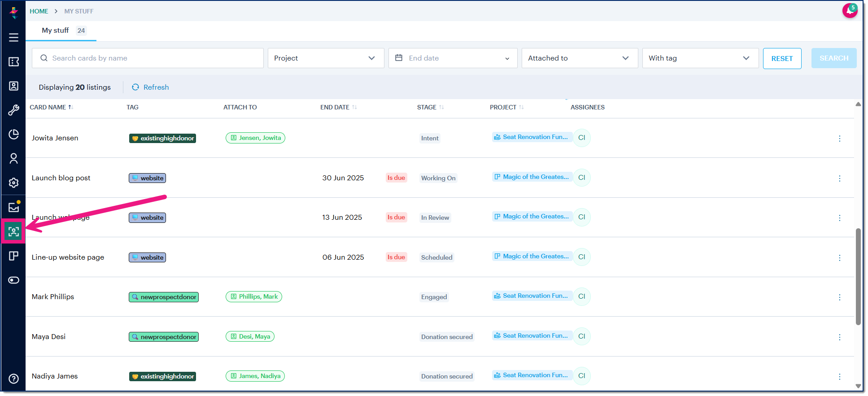The width and height of the screenshot is (868, 396).
Task: Click the newprospectdonor tag on Mark Phillips
Action: tap(164, 297)
